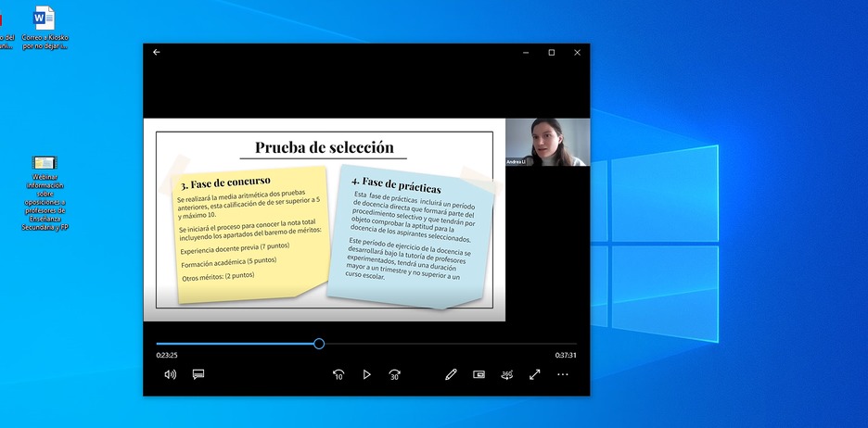This screenshot has height=428, width=868.
Task: Expand the three-dots more options menu
Action: (562, 374)
